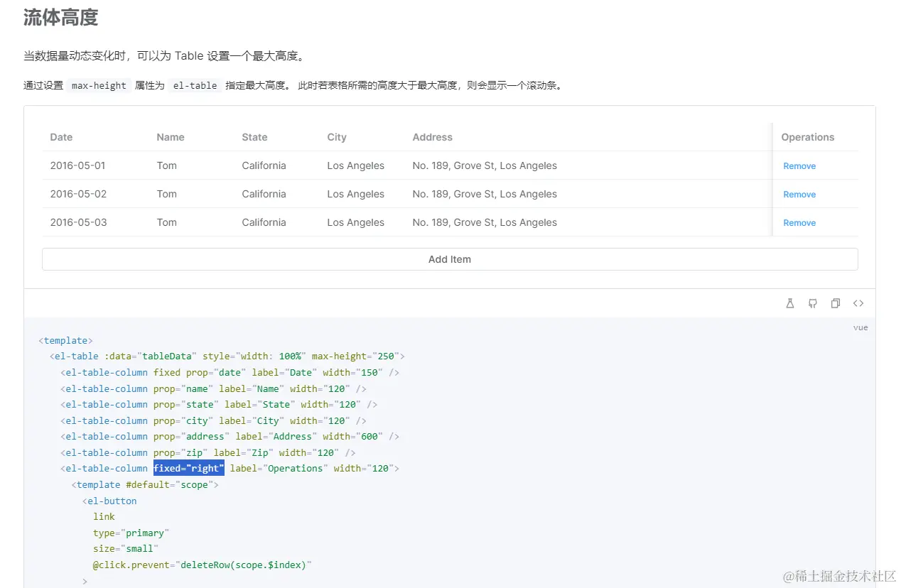Screen dimensions: 901x588
Task: Click the el-table max-height="250" code line
Action: [227, 356]
